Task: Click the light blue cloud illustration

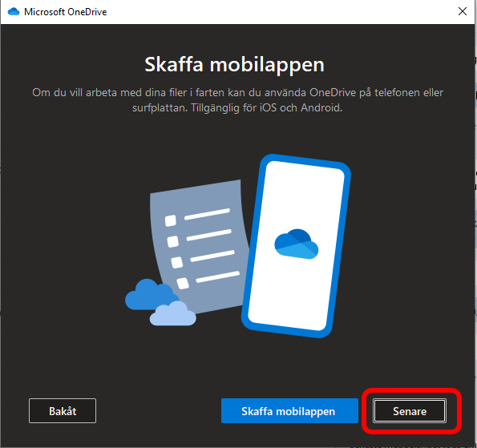Action: pos(173,313)
